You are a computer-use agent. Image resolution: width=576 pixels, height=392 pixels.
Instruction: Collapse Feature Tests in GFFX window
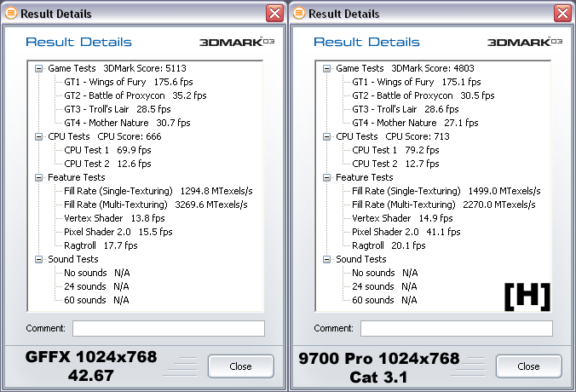(x=38, y=178)
